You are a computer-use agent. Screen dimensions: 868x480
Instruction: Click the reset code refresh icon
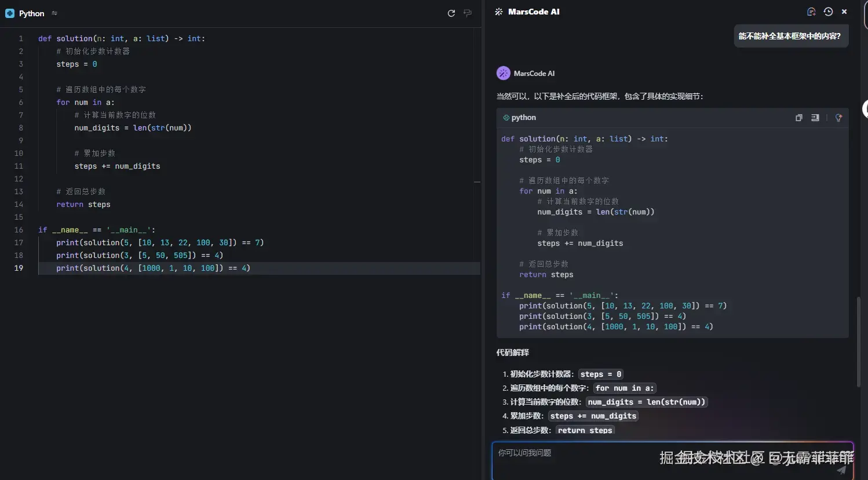coord(451,13)
